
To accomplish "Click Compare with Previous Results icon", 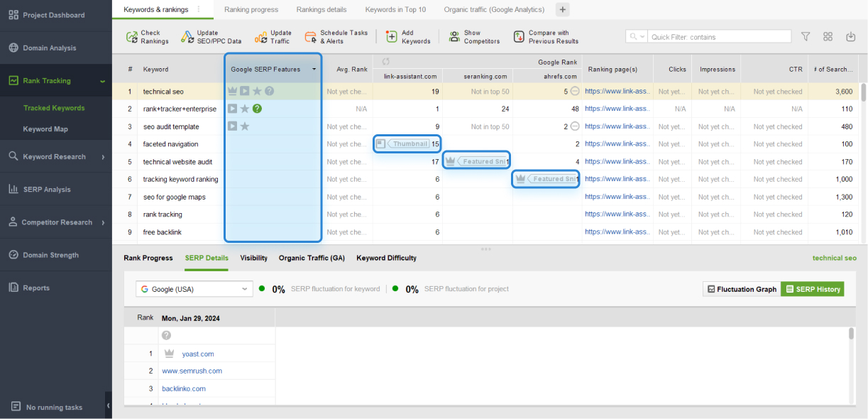I will (519, 37).
